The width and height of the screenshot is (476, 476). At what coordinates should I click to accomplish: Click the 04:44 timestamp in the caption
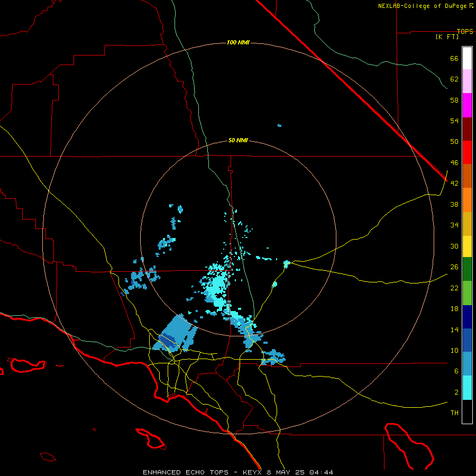coord(321,472)
